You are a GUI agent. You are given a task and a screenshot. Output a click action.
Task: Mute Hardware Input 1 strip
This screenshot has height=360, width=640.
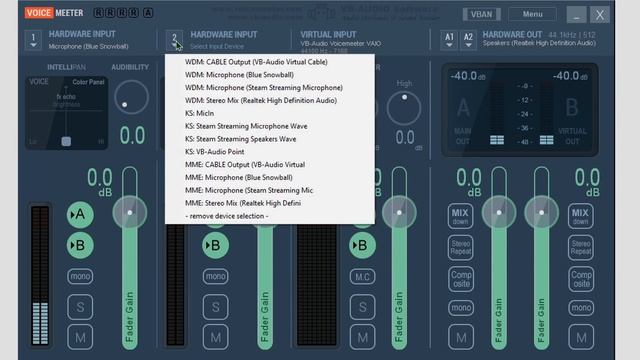80,337
